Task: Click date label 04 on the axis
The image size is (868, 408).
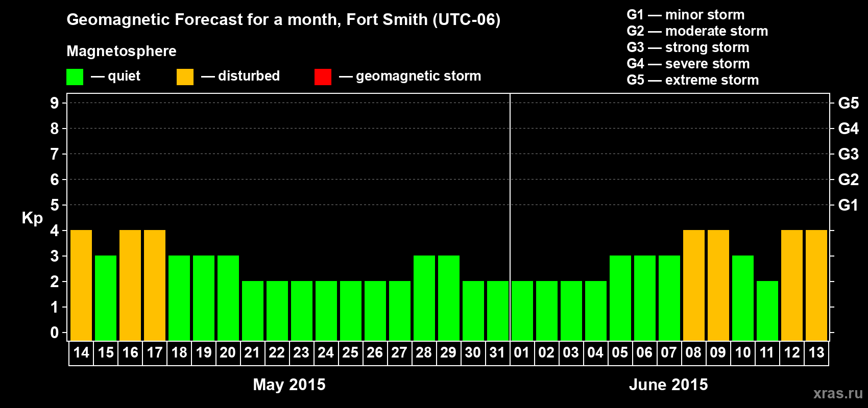Action: coord(596,352)
